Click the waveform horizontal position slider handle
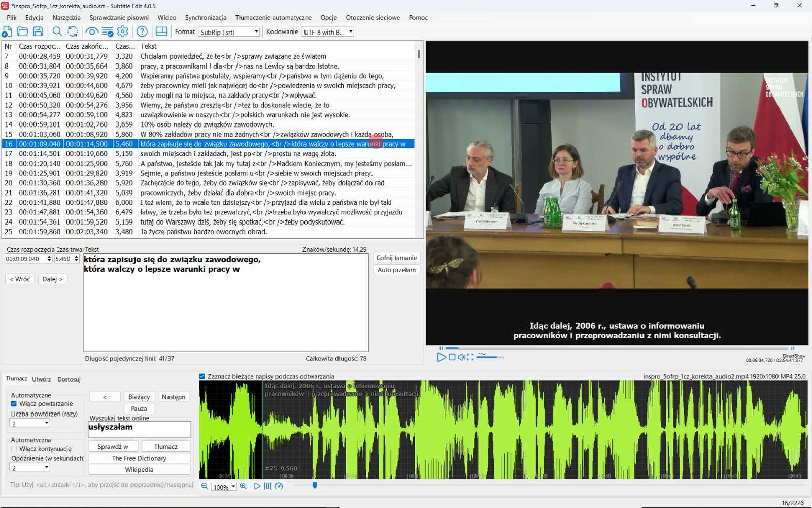Viewport: 812px width, 508px height. click(x=315, y=486)
